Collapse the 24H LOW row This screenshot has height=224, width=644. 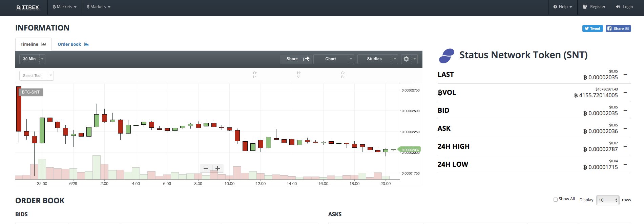click(x=625, y=164)
